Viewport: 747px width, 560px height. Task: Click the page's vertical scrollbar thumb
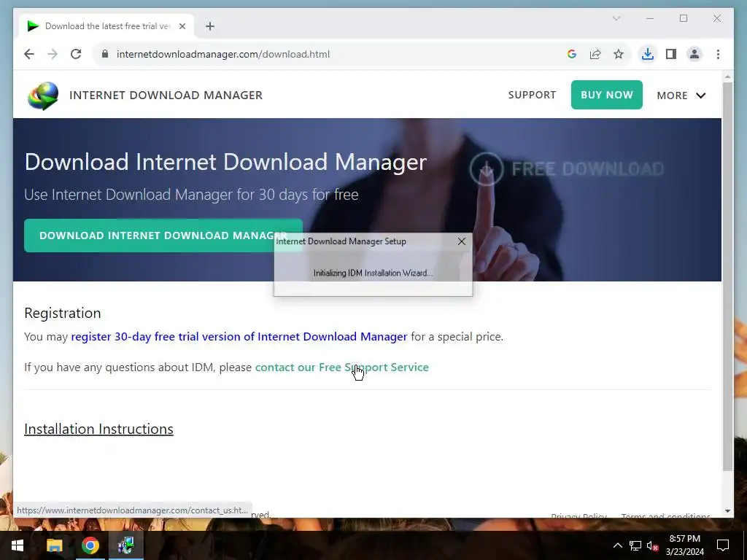(727, 276)
